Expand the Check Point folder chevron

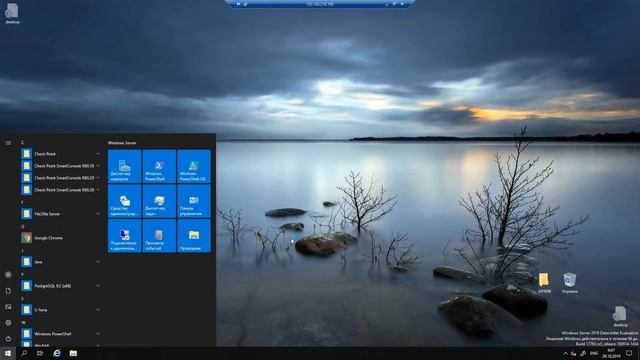point(98,154)
